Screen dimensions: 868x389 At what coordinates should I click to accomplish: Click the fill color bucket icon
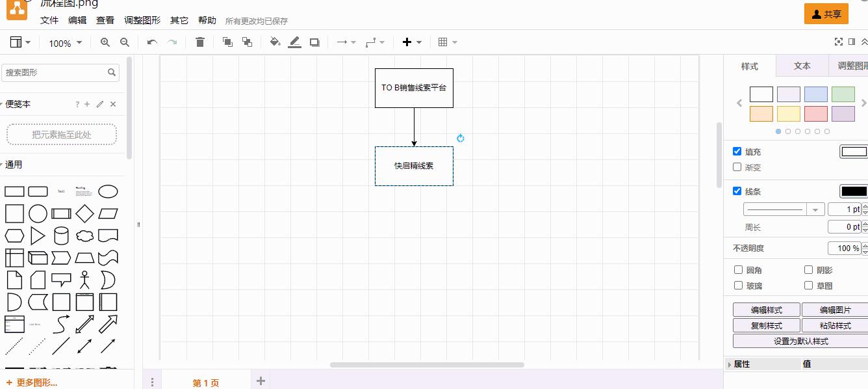275,42
